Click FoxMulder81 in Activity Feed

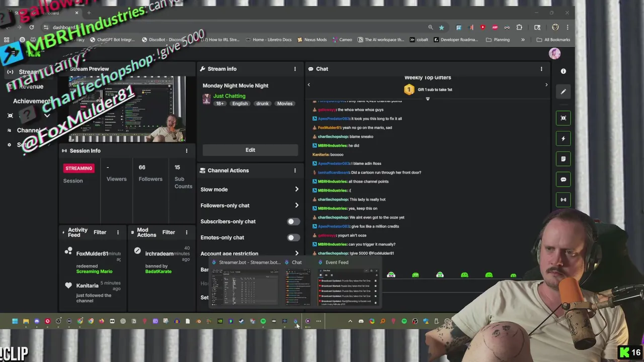point(92,254)
